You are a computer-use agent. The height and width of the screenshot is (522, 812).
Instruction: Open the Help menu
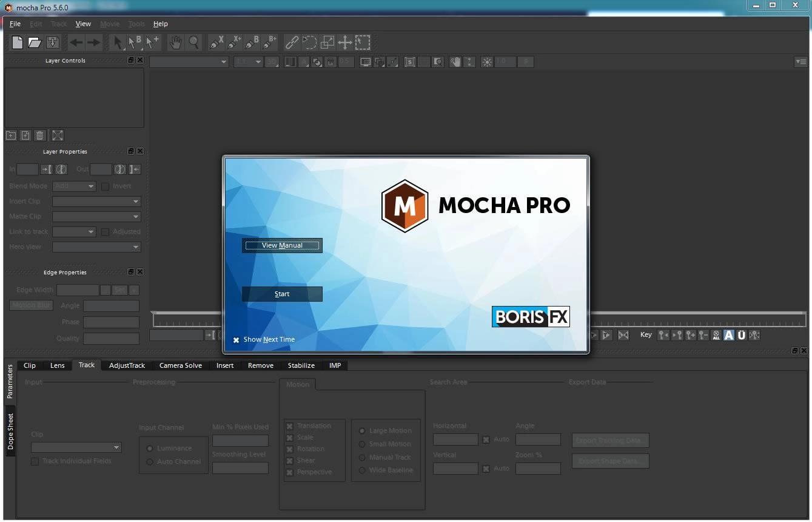tap(160, 24)
